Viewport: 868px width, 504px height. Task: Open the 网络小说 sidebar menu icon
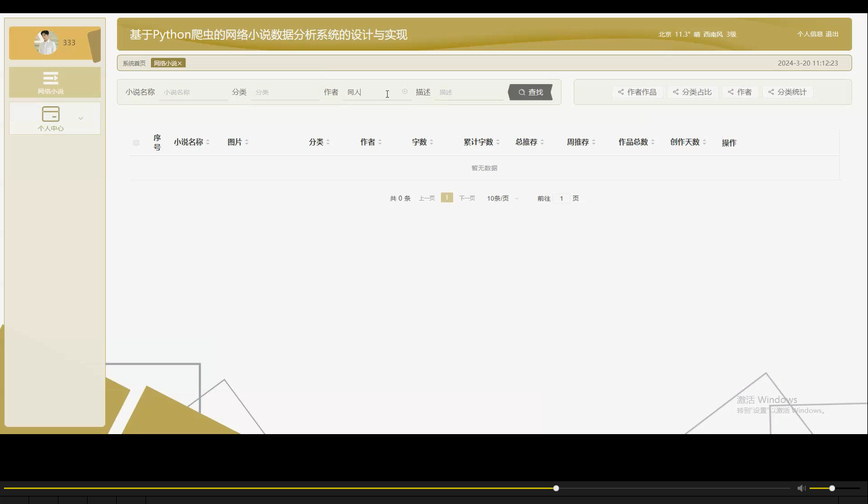(51, 78)
